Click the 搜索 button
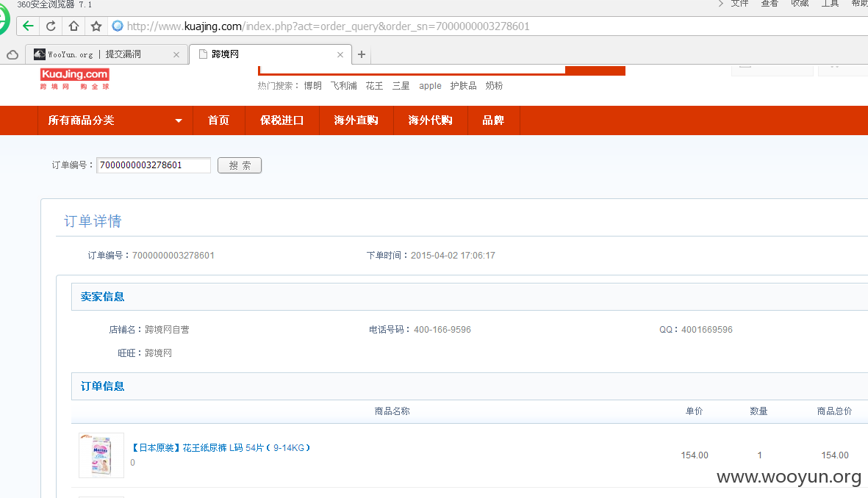Image resolution: width=868 pixels, height=498 pixels. point(240,165)
